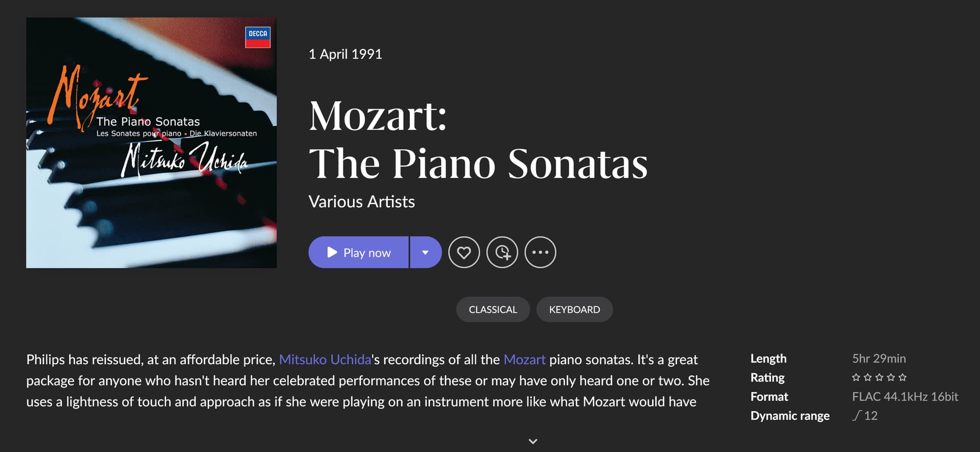Image resolution: width=980 pixels, height=452 pixels.
Task: Click the clock-plus icon next to the heart
Action: click(x=502, y=252)
